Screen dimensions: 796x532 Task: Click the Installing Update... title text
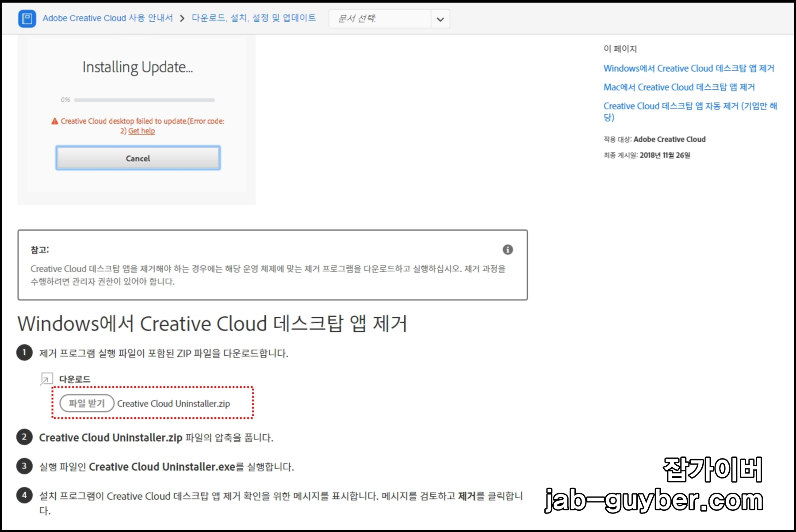[138, 67]
